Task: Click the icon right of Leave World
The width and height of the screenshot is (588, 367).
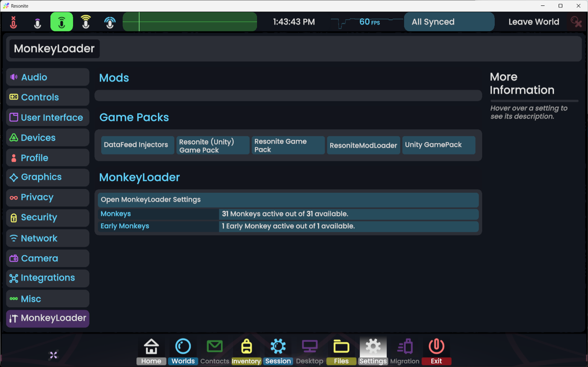Action: point(576,22)
